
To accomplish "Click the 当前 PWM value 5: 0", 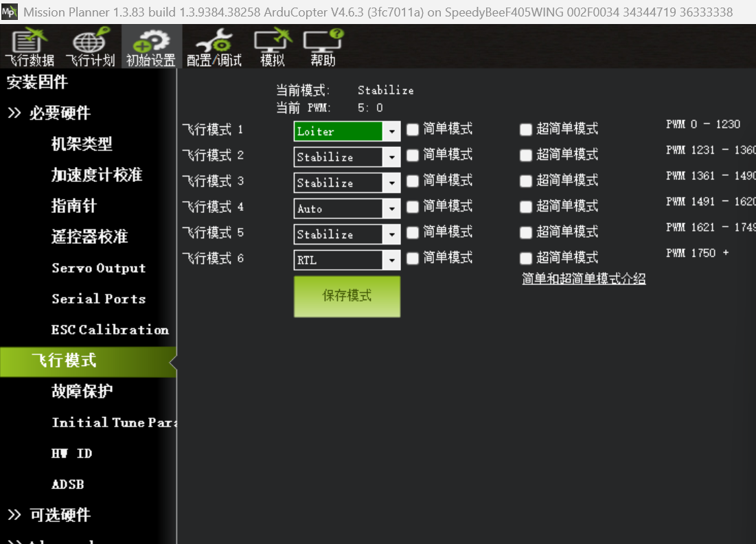I will coord(370,108).
